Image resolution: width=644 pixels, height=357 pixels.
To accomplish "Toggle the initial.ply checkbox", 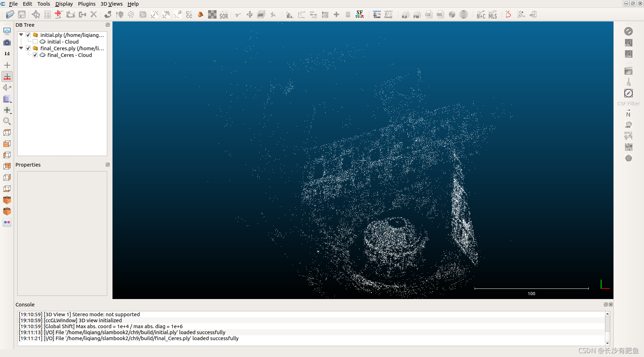I will pos(28,35).
